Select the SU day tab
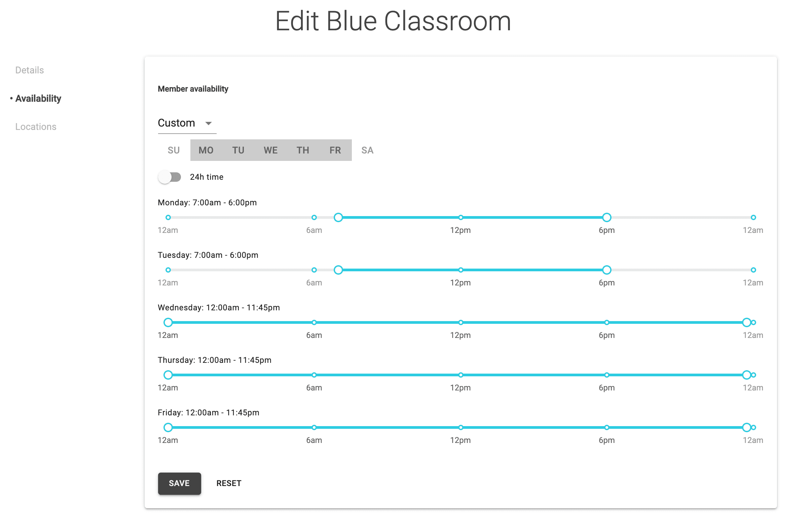The height and width of the screenshot is (517, 812). [x=174, y=150]
